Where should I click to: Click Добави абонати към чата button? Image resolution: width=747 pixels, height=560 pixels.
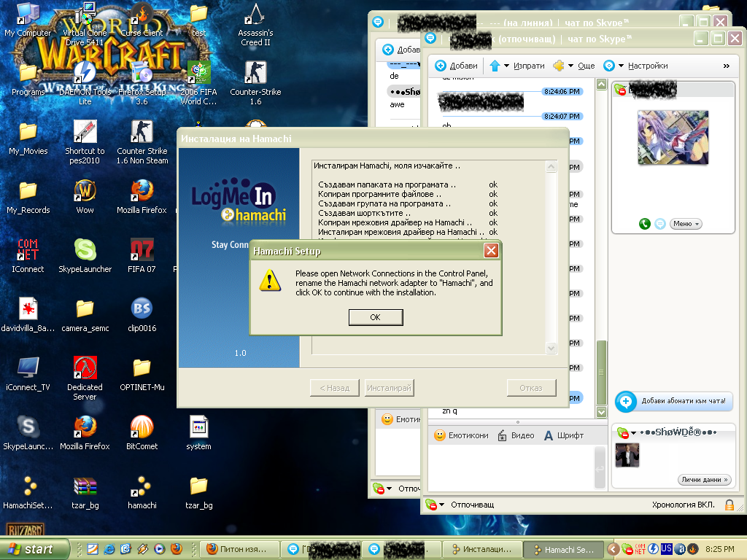click(673, 402)
